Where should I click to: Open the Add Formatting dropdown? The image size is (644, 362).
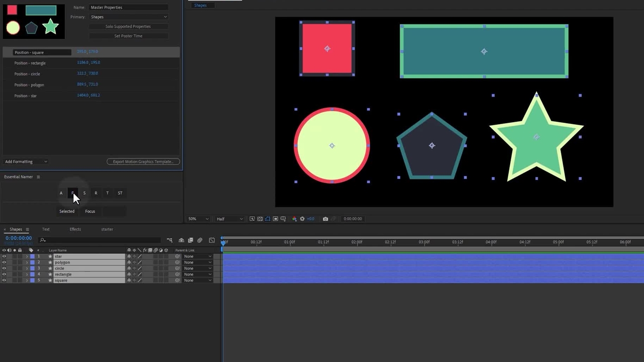click(x=26, y=162)
